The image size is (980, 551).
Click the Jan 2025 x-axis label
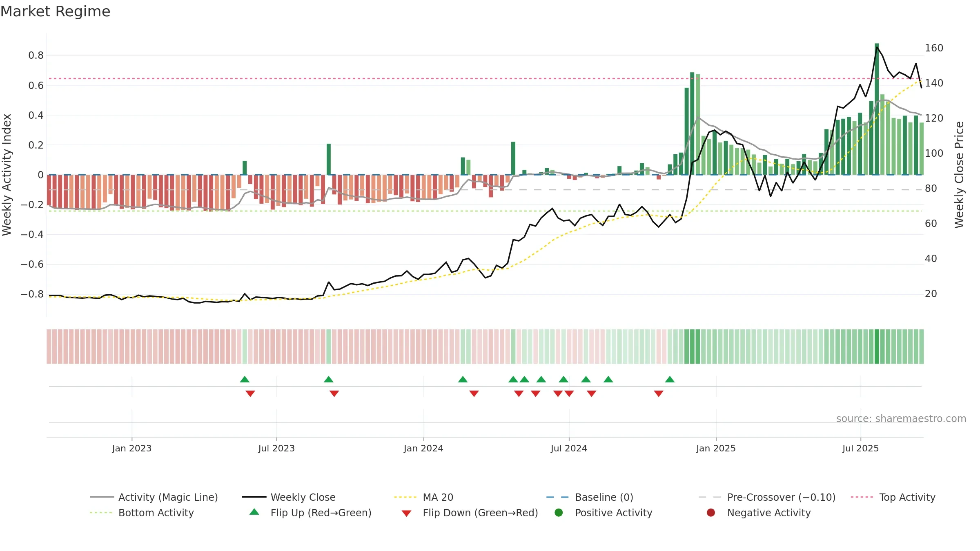(716, 449)
